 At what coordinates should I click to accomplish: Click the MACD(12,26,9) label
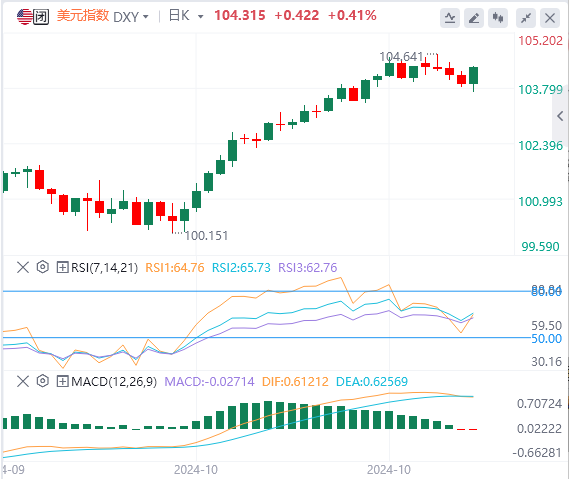[114, 381]
